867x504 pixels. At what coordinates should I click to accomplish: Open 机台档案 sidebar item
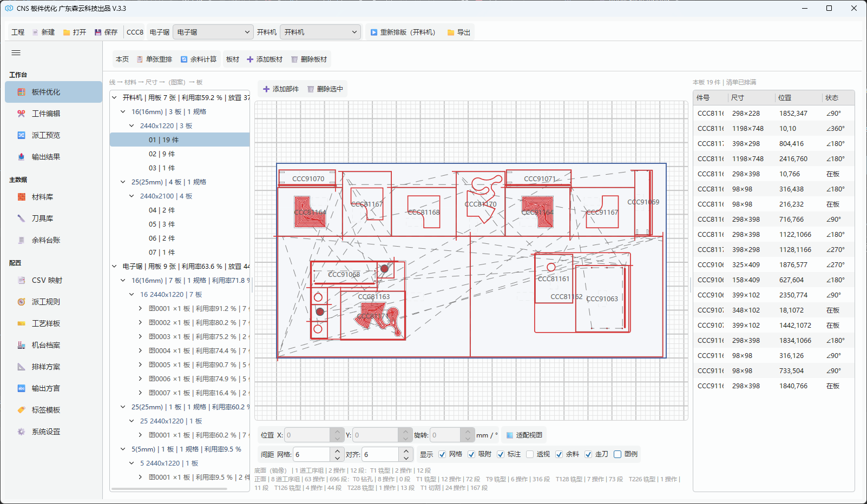[54, 345]
